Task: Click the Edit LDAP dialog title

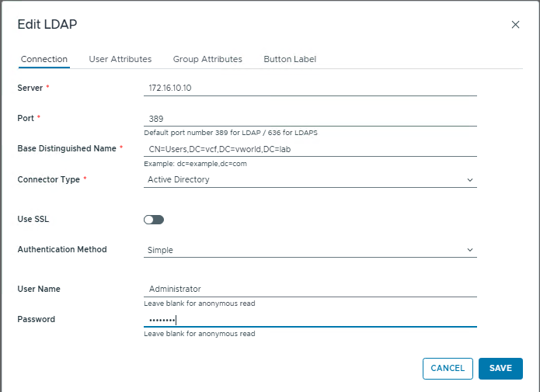Action: tap(47, 25)
